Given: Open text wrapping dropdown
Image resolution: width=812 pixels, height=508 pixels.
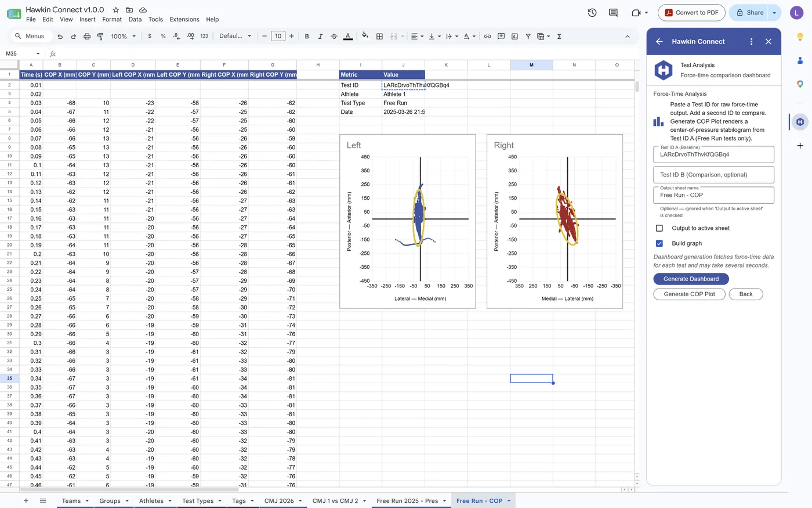Looking at the screenshot, I should pyautogui.click(x=451, y=37).
